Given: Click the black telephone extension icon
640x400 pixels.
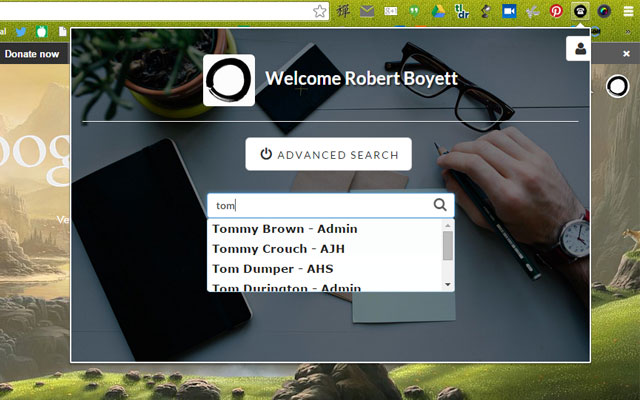Looking at the screenshot, I should [580, 11].
